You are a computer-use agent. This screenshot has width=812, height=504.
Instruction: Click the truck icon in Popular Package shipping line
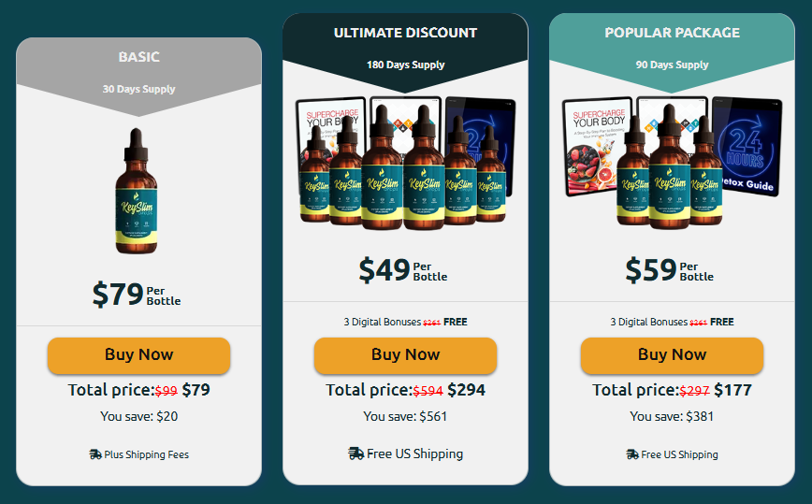[x=632, y=454]
